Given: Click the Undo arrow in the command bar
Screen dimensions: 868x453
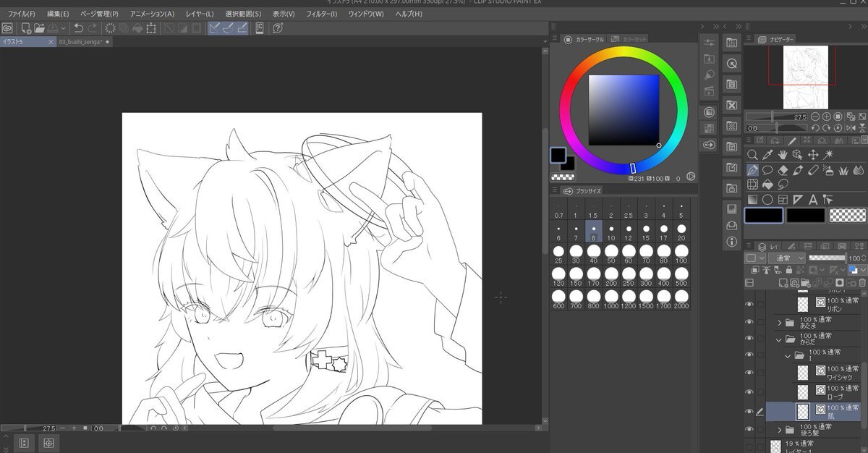Looking at the screenshot, I should [x=78, y=28].
